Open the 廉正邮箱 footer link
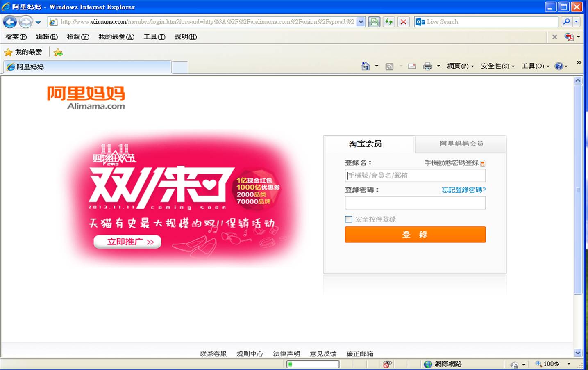588x370 pixels. (x=360, y=354)
